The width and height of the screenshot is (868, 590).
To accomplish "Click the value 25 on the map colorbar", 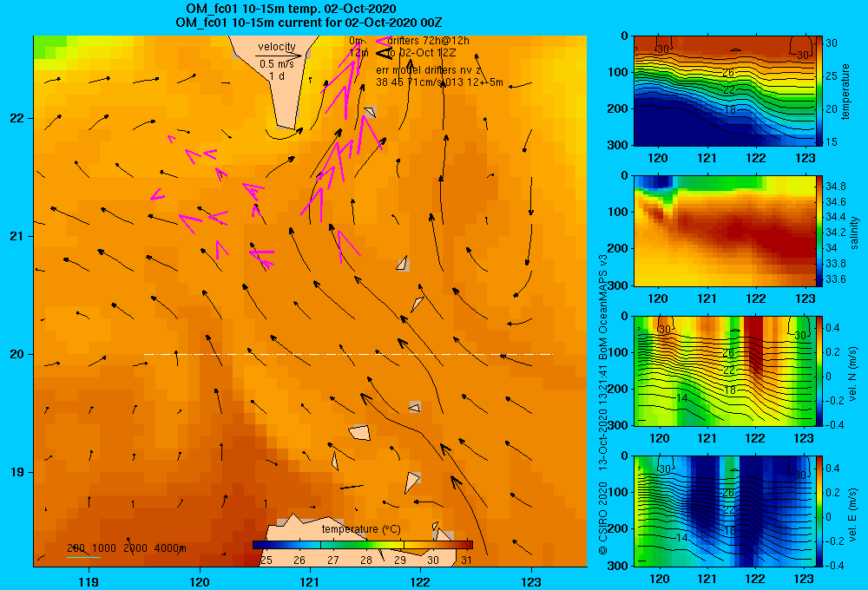I will 266,560.
